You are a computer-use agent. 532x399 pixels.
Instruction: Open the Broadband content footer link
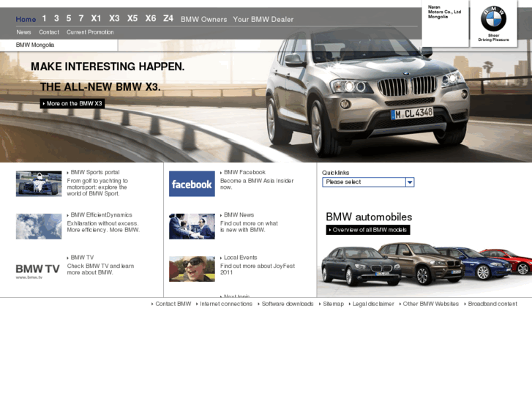click(492, 304)
